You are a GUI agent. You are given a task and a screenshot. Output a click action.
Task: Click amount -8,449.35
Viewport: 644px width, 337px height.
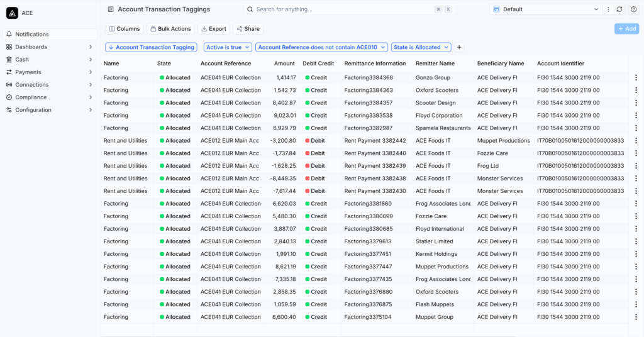(x=283, y=179)
